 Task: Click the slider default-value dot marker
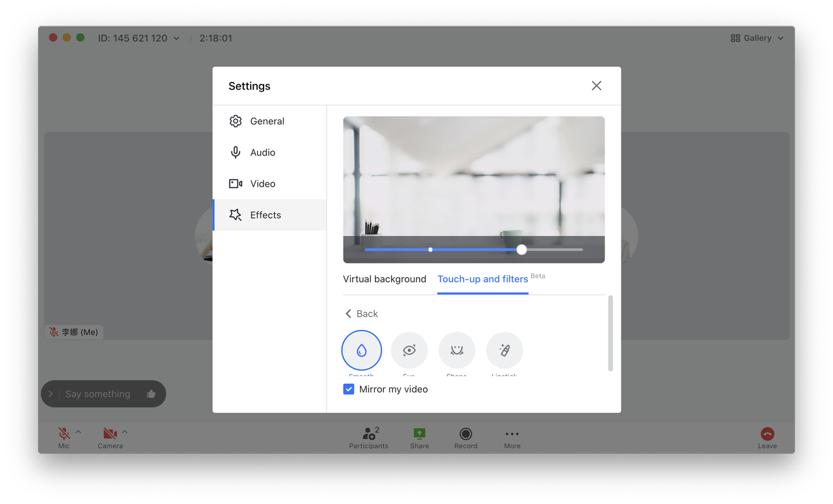pyautogui.click(x=430, y=250)
